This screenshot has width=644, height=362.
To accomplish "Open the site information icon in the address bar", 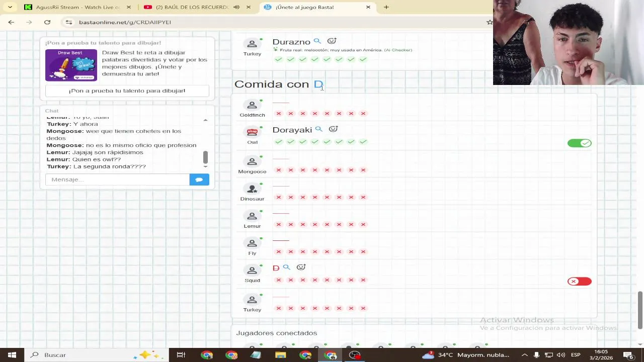I will tap(69, 22).
